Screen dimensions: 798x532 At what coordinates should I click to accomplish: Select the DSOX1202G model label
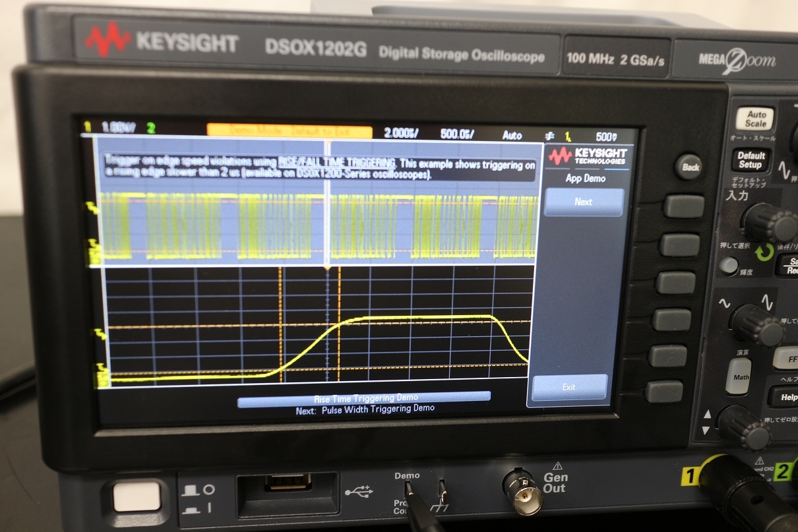click(315, 49)
